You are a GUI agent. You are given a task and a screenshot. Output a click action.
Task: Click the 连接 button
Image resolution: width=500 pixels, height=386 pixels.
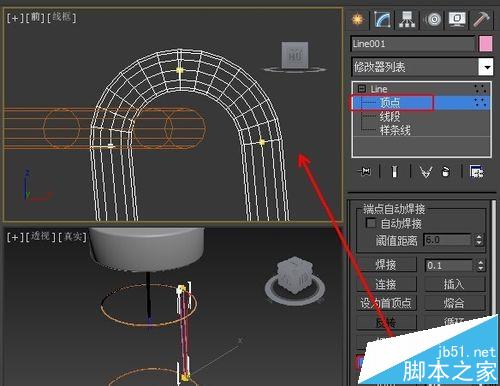(x=386, y=284)
